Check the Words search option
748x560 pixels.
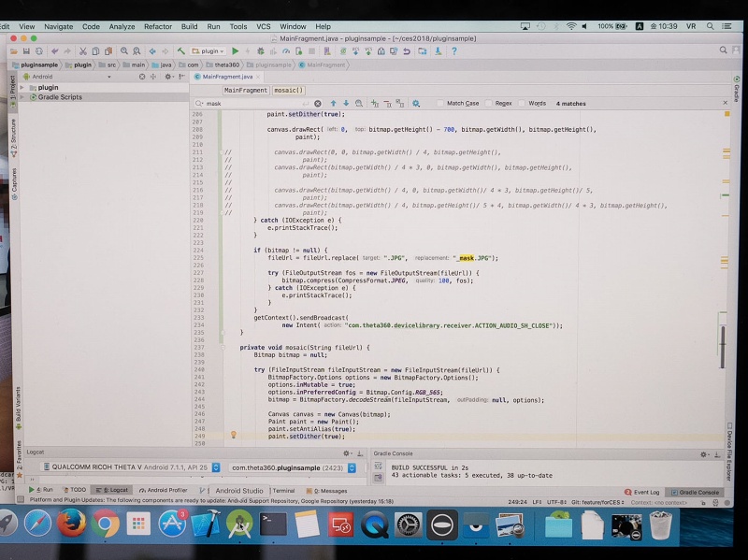point(523,103)
